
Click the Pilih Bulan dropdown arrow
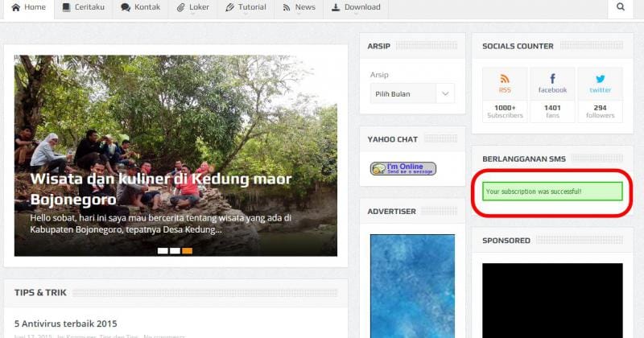point(445,93)
